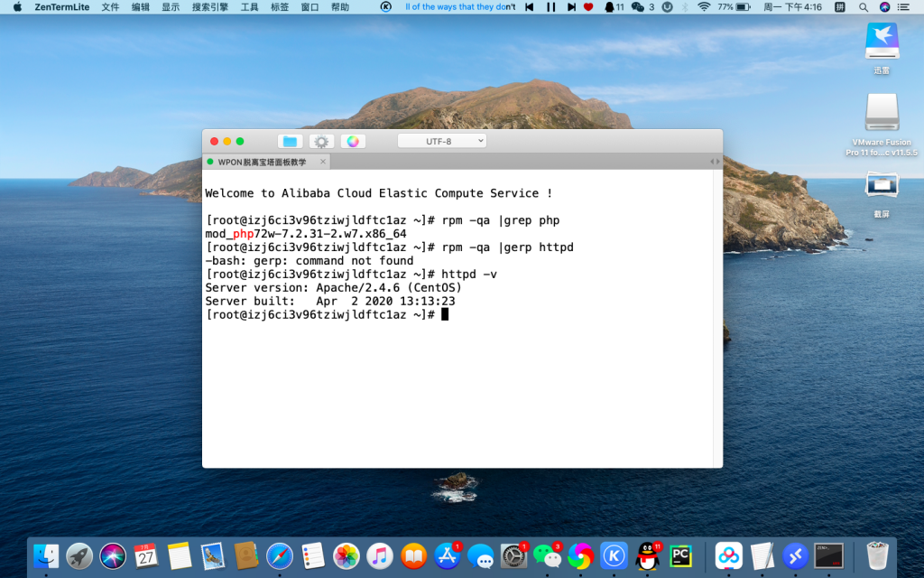This screenshot has width=924, height=578.
Task: Open QQ penguin icon in the Dock
Action: point(647,555)
